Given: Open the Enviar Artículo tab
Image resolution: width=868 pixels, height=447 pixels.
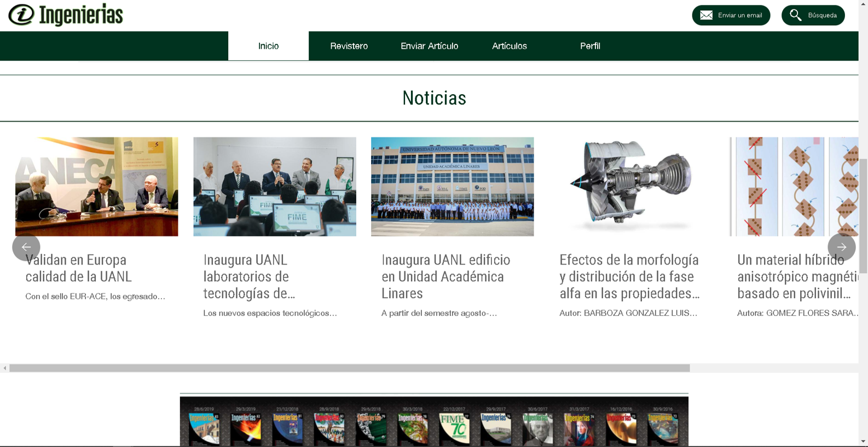Looking at the screenshot, I should coord(429,46).
